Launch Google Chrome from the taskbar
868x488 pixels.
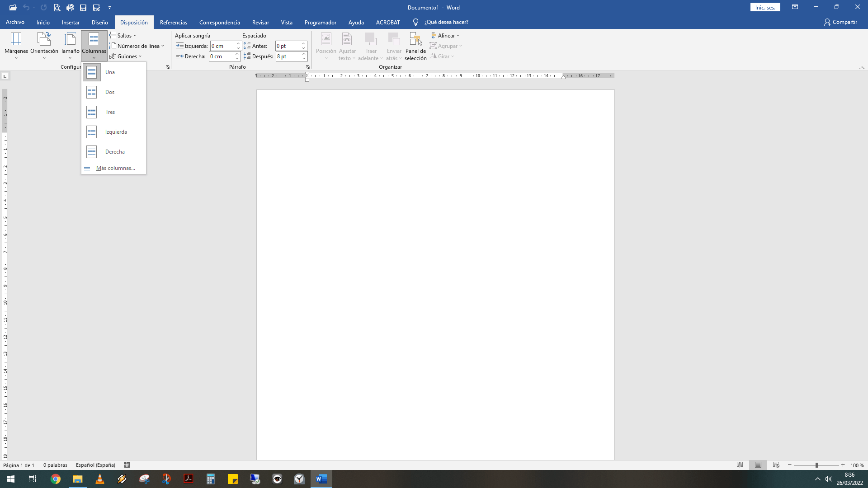coord(55,479)
